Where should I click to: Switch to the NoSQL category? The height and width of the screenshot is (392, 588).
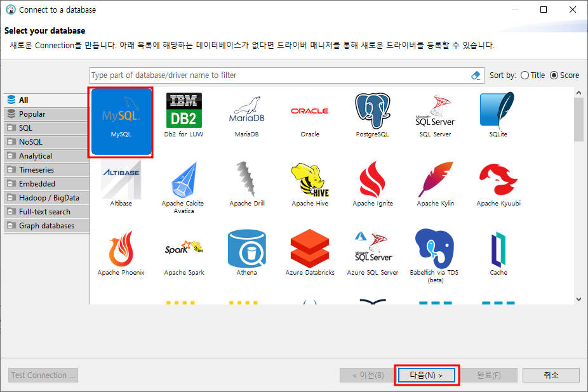coord(47,142)
